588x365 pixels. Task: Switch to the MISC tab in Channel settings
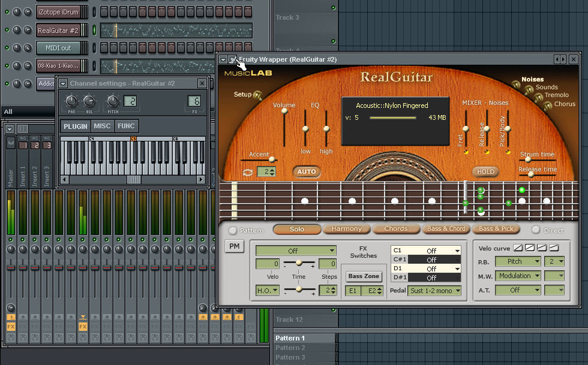point(102,126)
